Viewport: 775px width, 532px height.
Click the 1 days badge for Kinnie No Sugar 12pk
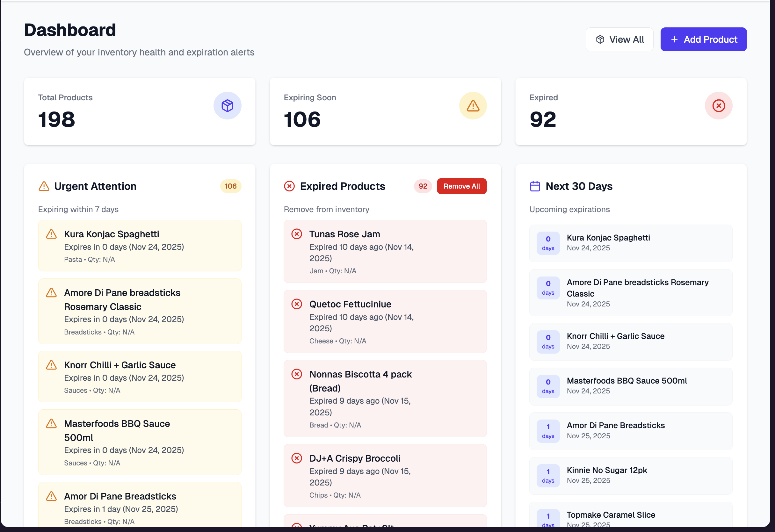pos(548,476)
